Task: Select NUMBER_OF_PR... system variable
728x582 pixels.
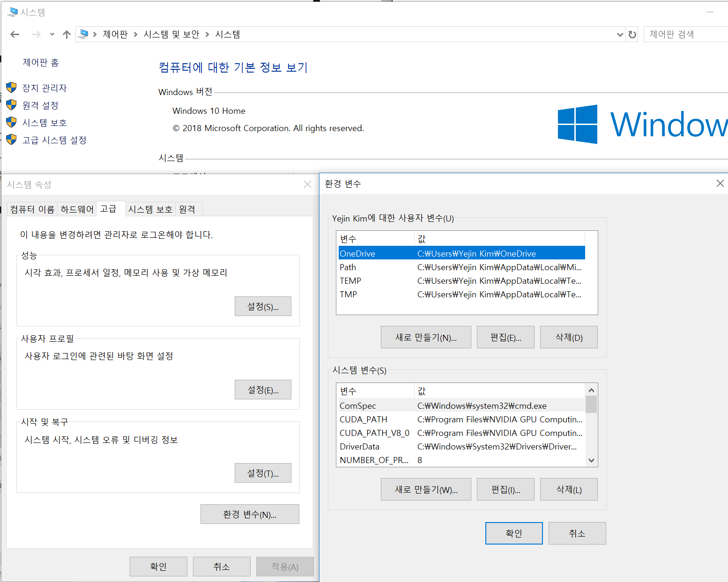Action: [x=461, y=460]
